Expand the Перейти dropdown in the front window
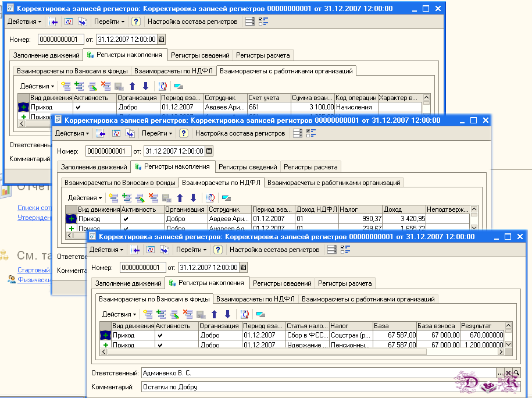 point(191,250)
